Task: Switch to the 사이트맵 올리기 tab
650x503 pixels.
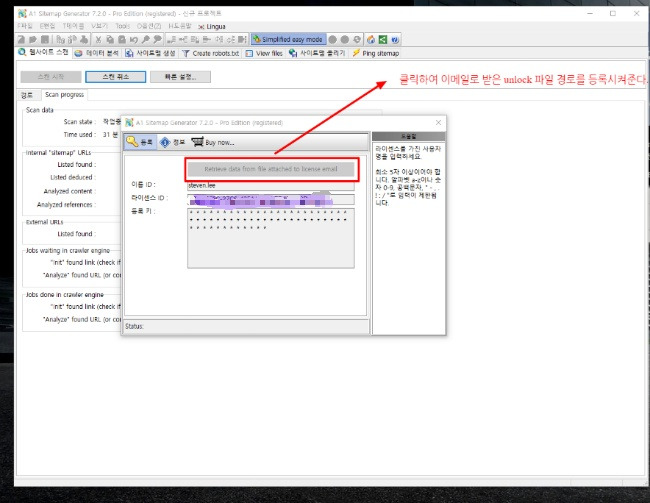Action: click(317, 53)
